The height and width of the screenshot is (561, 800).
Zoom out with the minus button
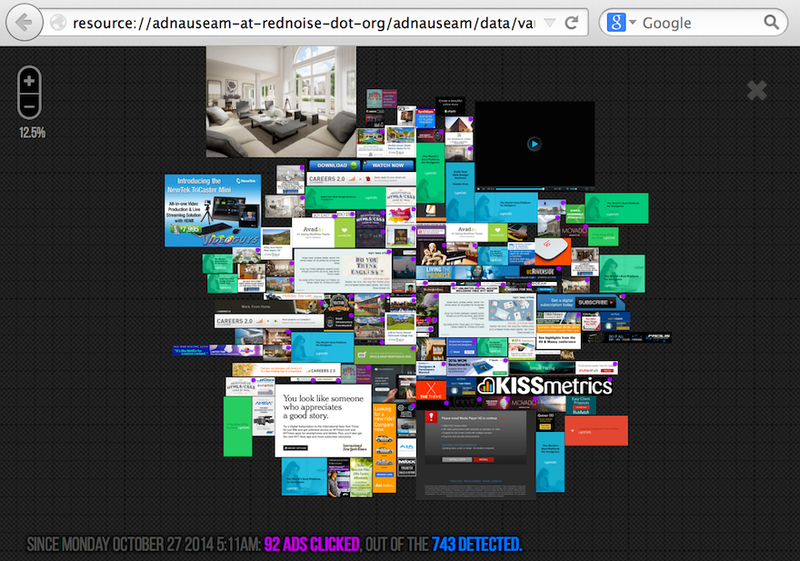tap(29, 107)
